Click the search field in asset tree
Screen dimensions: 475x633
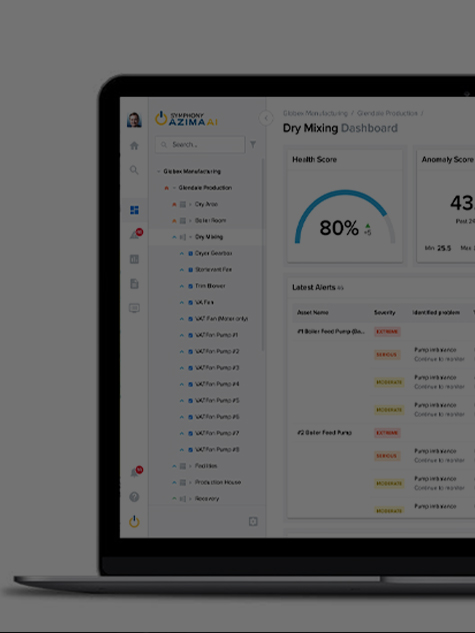tap(200, 145)
